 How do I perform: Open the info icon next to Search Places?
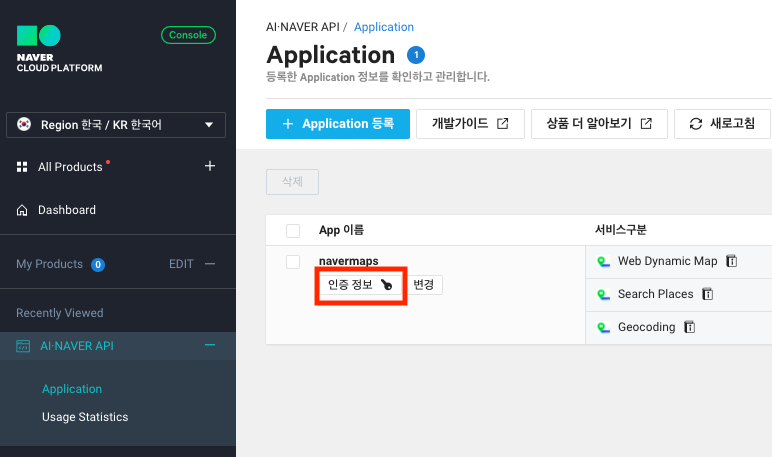click(708, 294)
